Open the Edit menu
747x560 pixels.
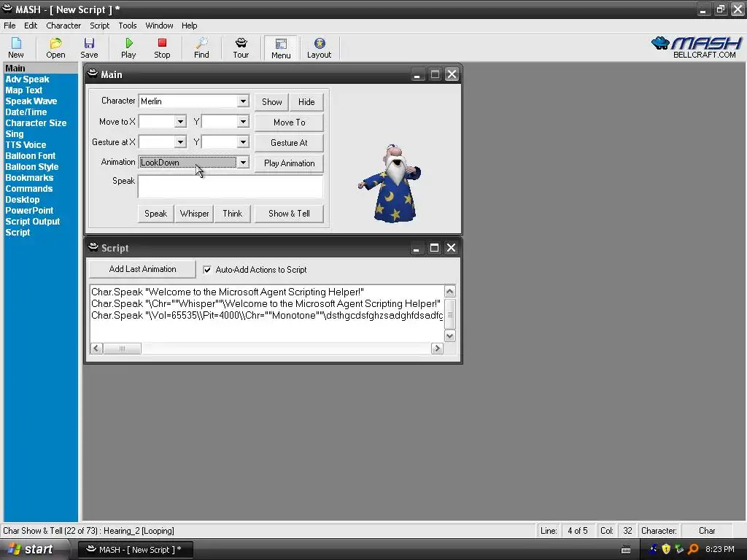click(x=31, y=26)
